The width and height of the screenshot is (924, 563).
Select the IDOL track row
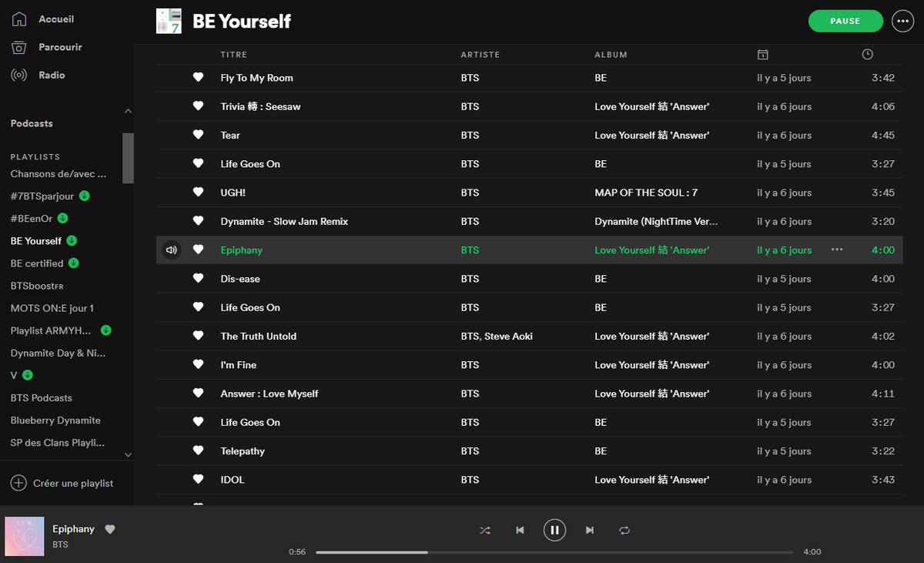point(529,480)
